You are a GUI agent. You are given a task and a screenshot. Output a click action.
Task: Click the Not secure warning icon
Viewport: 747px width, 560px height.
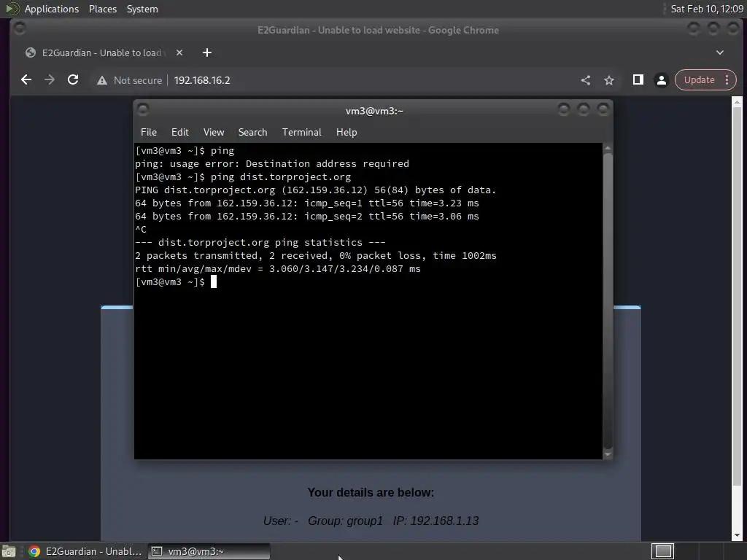(102, 80)
